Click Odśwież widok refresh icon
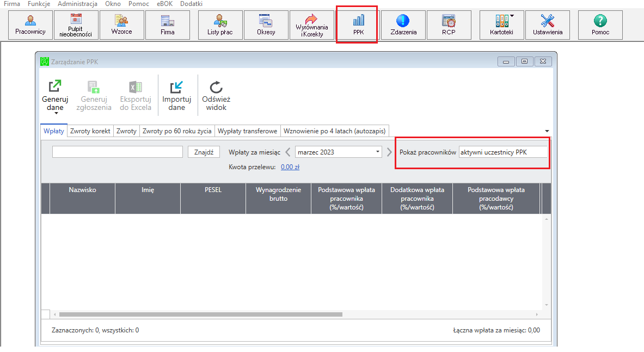This screenshot has width=644, height=352. [216, 95]
